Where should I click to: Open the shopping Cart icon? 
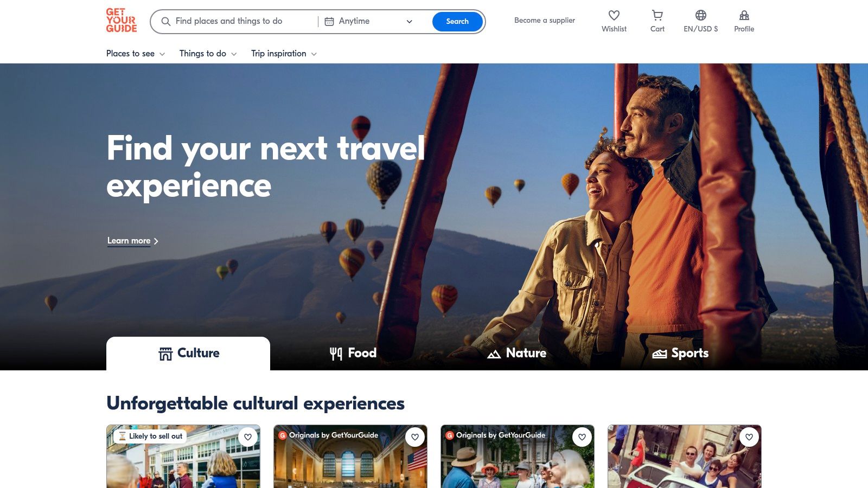coord(657,15)
